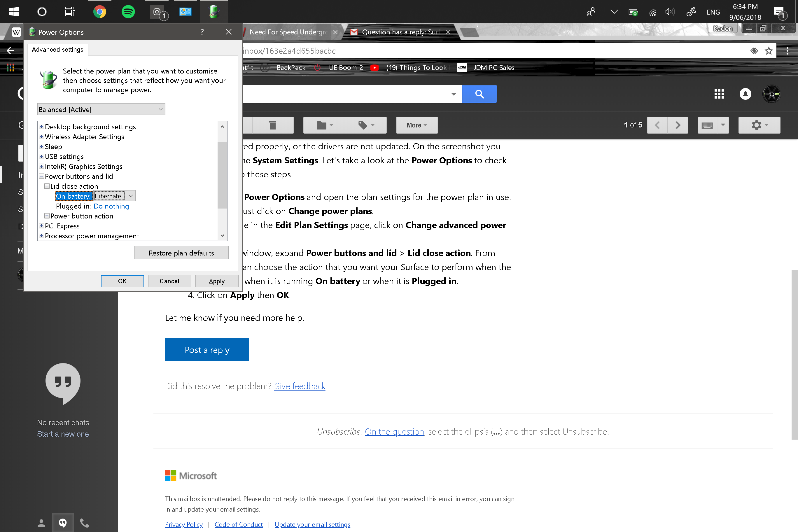Click the Give feedback link
This screenshot has height=532, width=798.
click(299, 386)
